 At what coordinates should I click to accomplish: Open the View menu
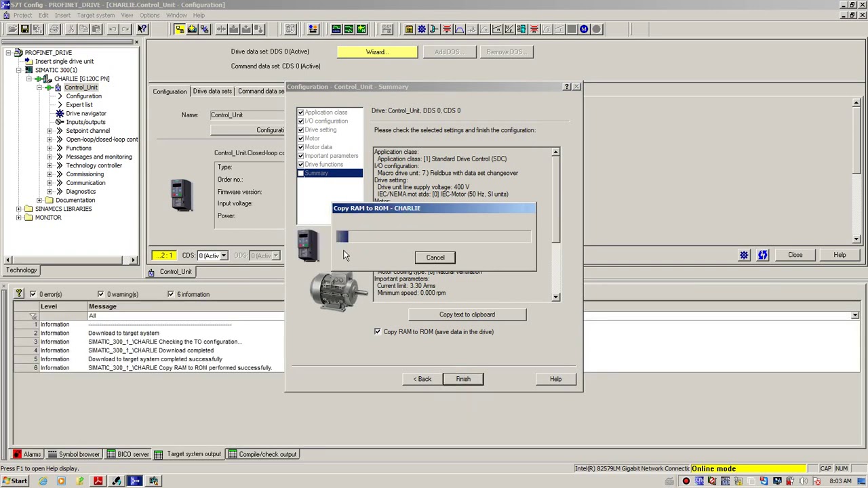click(127, 15)
